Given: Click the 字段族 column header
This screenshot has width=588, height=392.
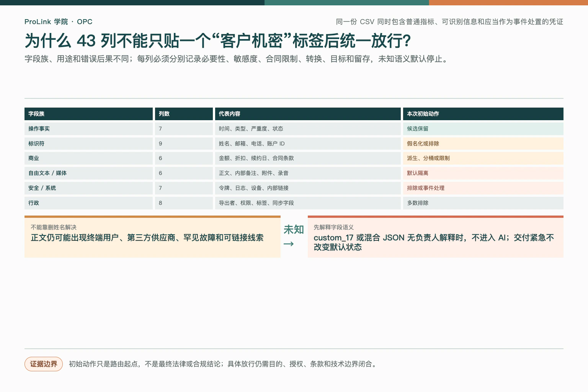Looking at the screenshot, I should click(88, 114).
